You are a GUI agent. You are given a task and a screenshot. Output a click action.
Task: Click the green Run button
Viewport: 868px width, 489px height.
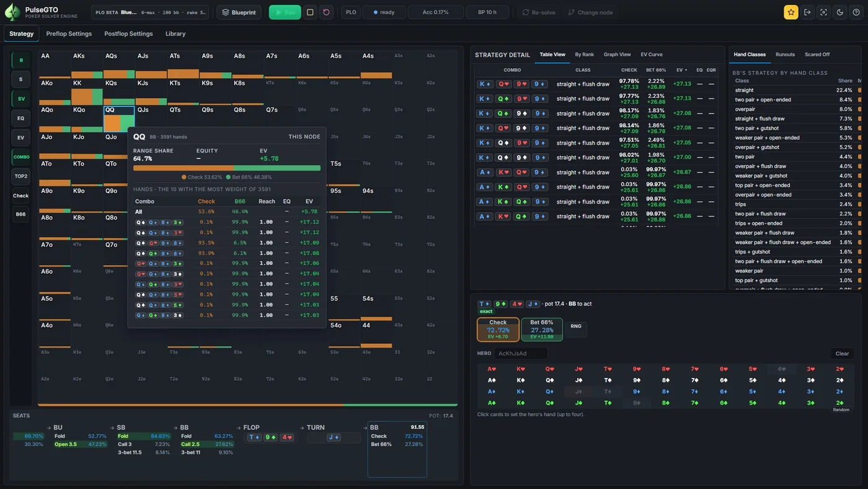pos(285,12)
